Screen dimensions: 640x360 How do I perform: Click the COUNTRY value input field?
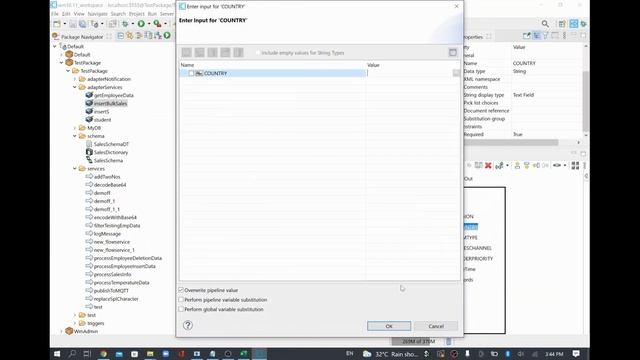409,73
